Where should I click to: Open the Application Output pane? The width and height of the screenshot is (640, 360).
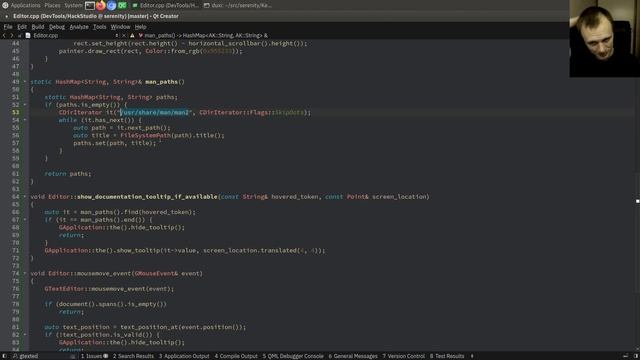click(184, 356)
